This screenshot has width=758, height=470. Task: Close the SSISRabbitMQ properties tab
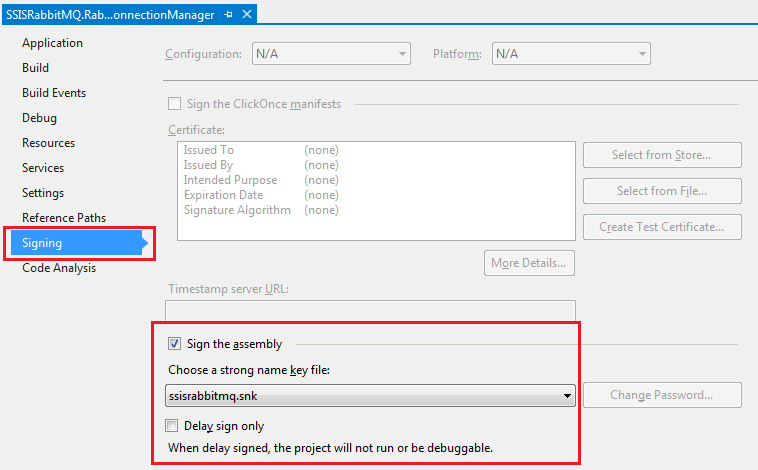247,14
